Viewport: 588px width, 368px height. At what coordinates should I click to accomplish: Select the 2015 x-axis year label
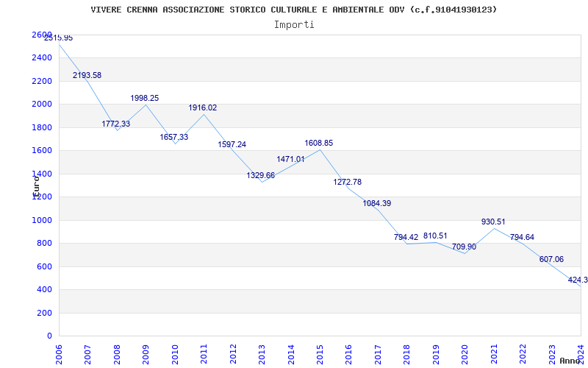(x=320, y=353)
